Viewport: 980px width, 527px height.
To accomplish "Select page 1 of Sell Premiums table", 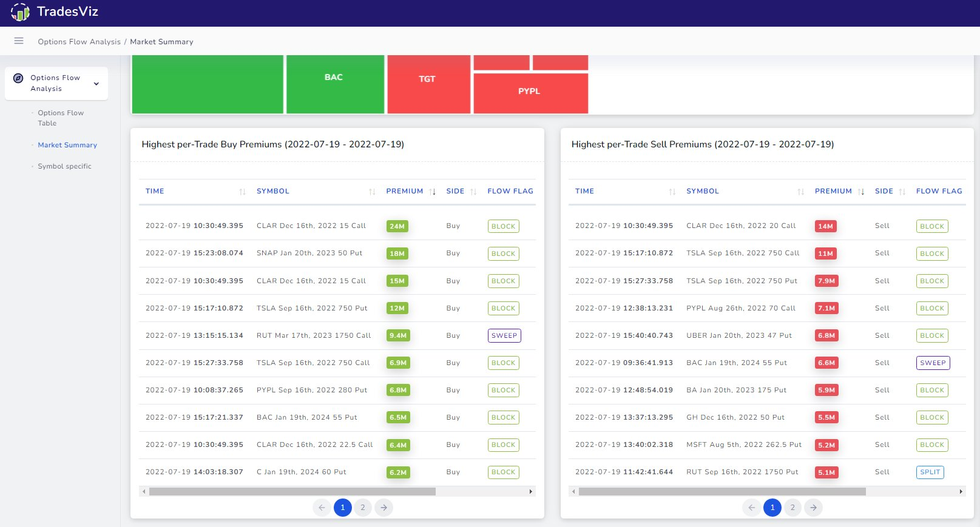I will point(772,508).
